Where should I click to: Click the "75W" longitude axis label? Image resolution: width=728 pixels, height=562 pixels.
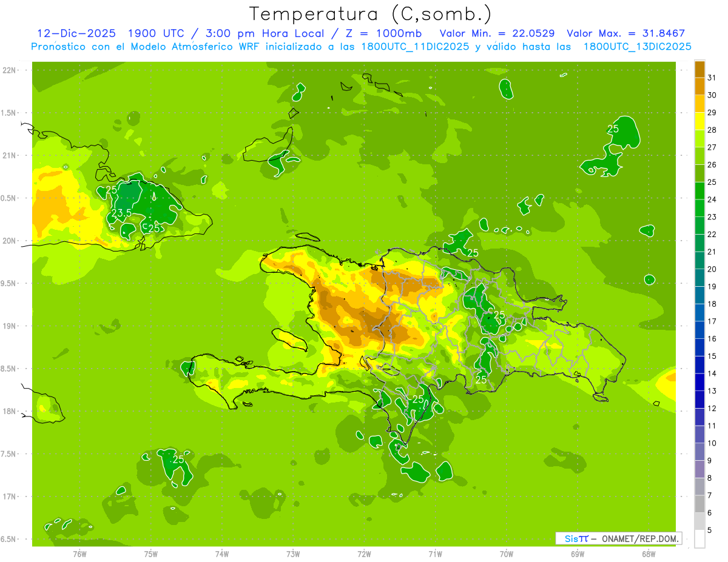(151, 554)
